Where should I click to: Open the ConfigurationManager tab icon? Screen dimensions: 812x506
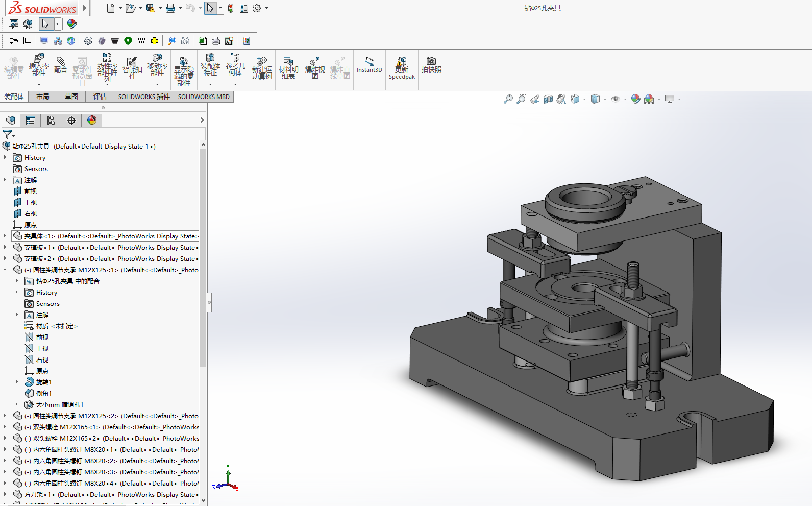(x=51, y=121)
